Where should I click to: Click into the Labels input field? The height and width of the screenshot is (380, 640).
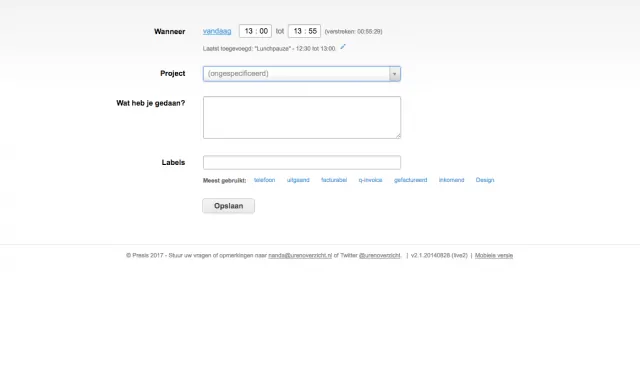click(x=302, y=162)
